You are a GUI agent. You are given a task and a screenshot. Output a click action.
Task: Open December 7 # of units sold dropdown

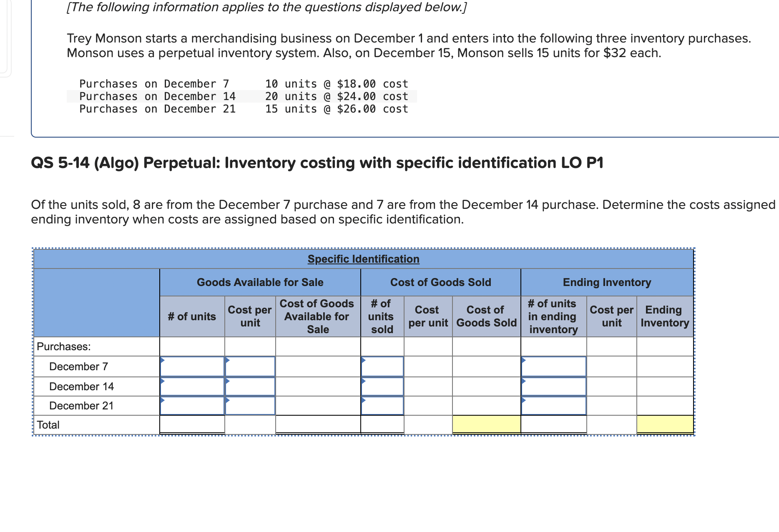click(382, 366)
